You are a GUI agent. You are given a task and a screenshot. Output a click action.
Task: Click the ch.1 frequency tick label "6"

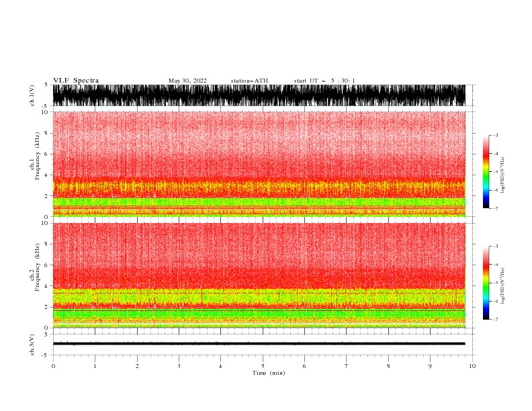pyautogui.click(x=46, y=154)
